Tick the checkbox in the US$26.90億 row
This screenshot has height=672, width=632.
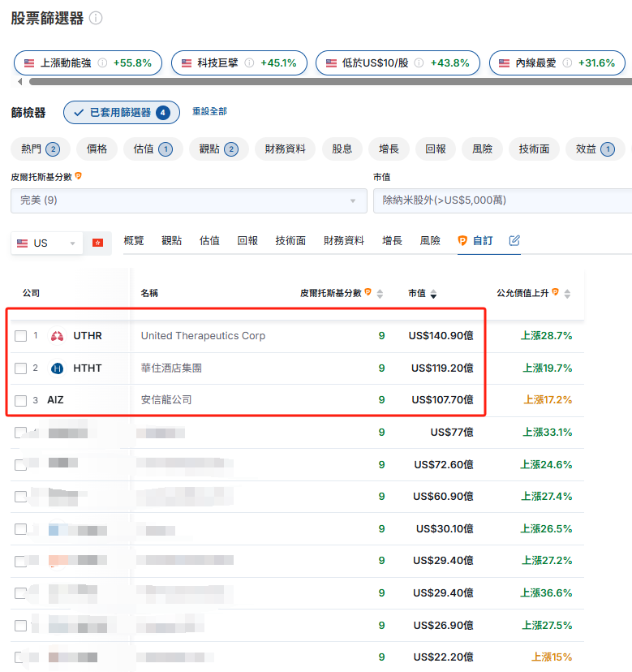[x=20, y=625]
